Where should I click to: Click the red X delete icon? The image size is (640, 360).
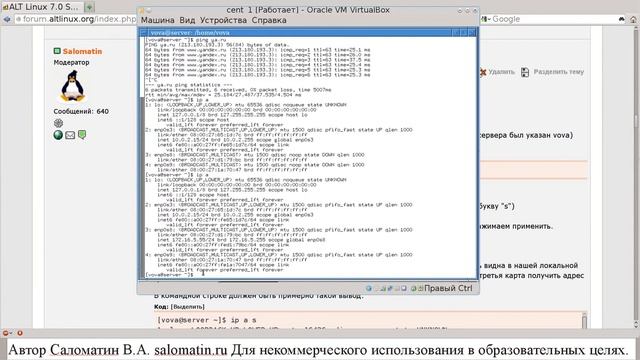pyautogui.click(x=483, y=72)
